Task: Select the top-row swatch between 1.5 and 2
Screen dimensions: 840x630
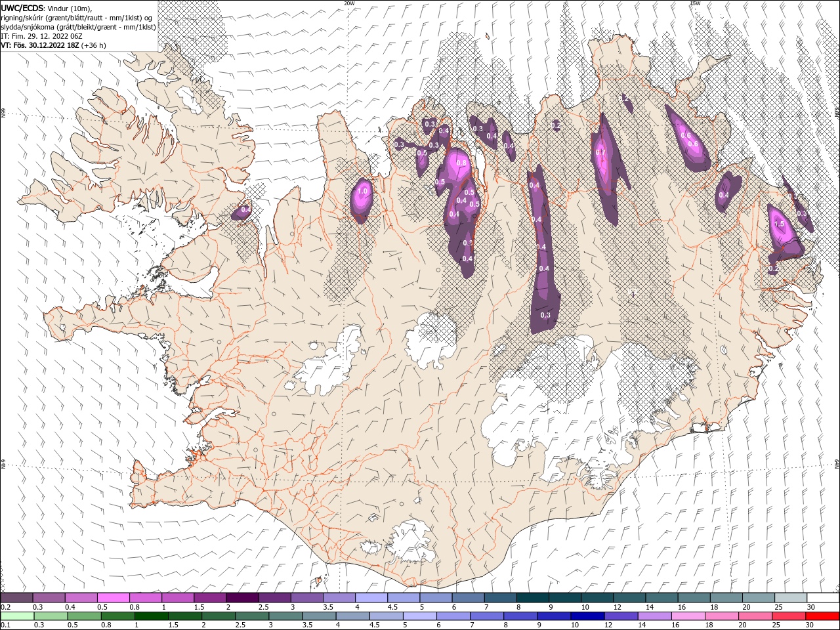Action: tap(210, 597)
